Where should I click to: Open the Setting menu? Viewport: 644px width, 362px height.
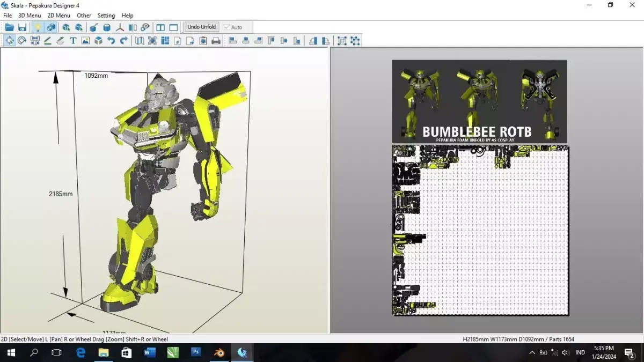pyautogui.click(x=106, y=16)
